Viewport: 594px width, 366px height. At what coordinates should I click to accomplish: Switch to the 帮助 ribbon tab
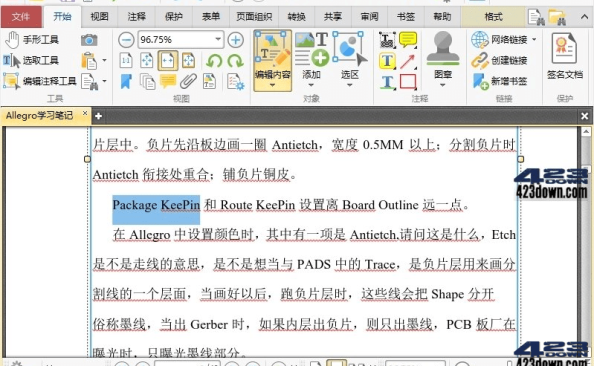442,17
